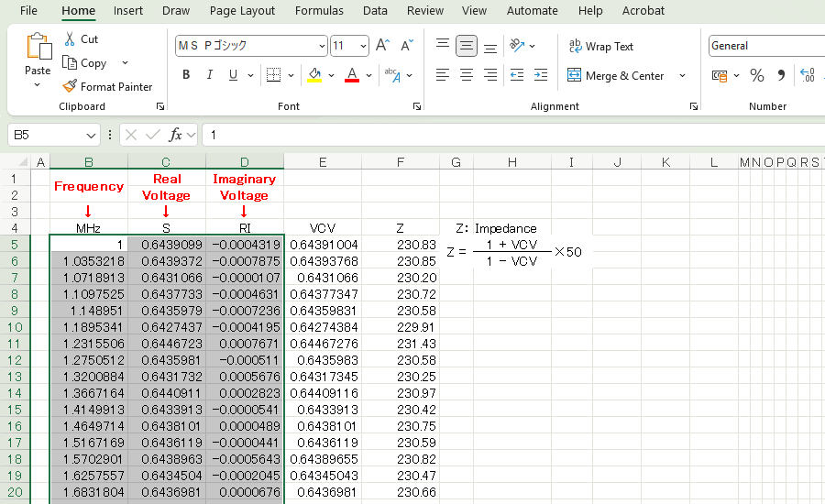Show phonetic guide abc icon
The image size is (825, 504).
[x=392, y=75]
